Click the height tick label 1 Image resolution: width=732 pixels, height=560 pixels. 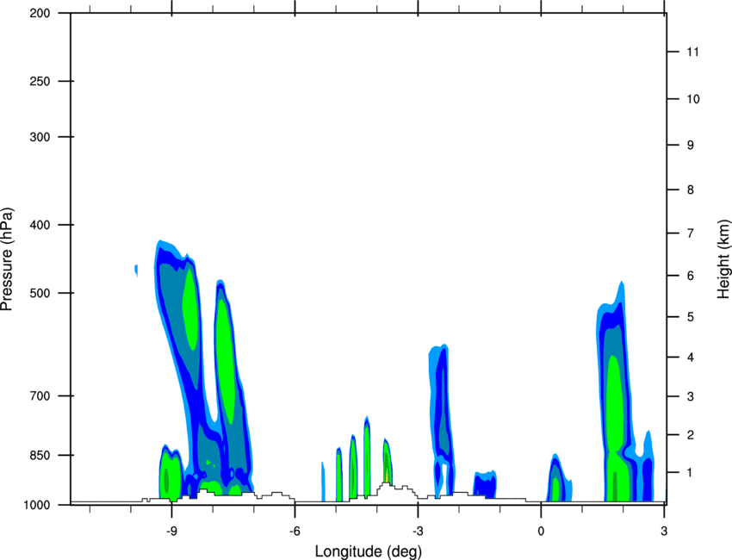tap(691, 473)
